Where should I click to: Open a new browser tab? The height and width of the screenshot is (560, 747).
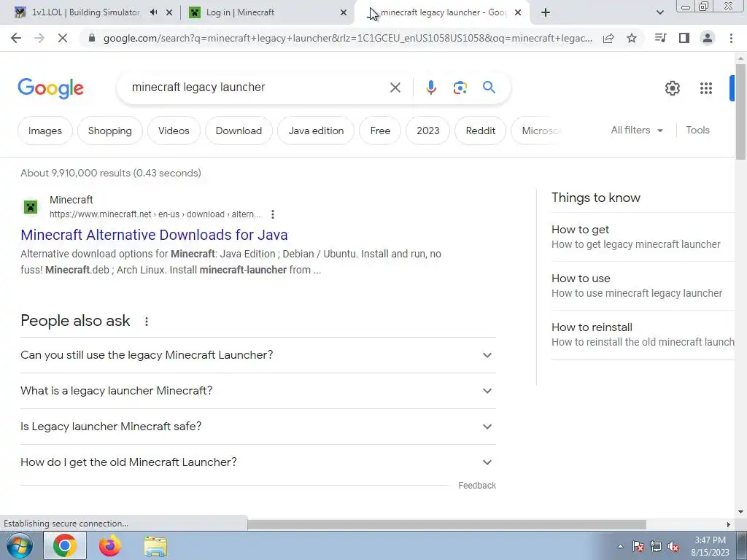coord(546,12)
